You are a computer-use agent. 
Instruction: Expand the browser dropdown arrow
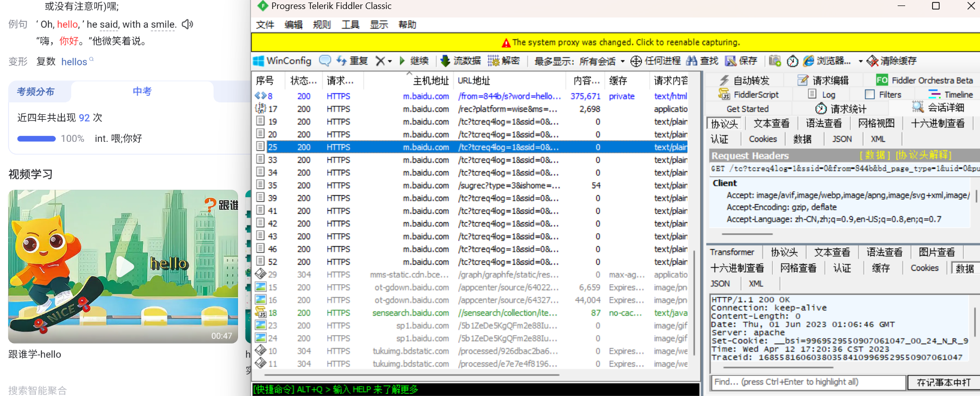point(861,61)
